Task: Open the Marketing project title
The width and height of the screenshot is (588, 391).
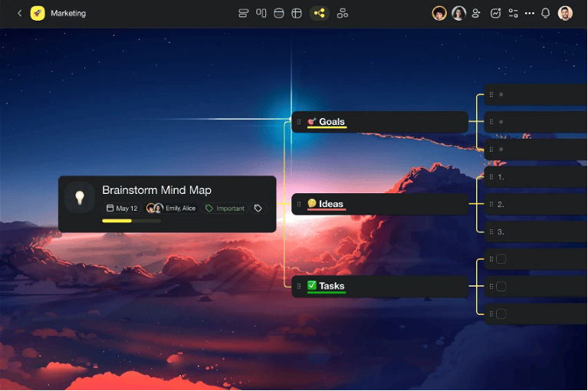Action: (x=68, y=14)
